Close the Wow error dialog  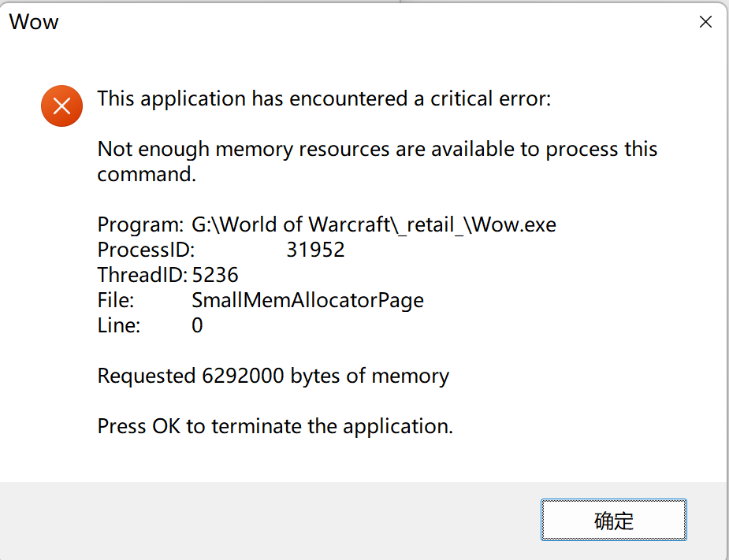706,22
